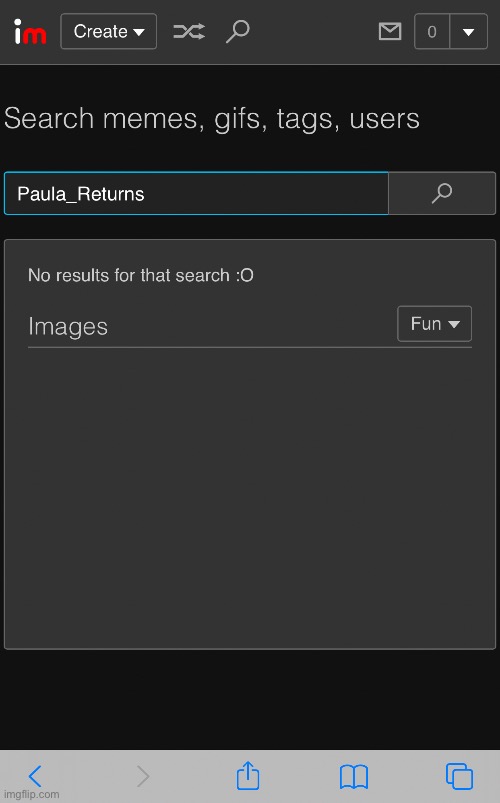The image size is (500, 803).
Task: Go back using the Safari back arrow
Action: click(x=35, y=776)
